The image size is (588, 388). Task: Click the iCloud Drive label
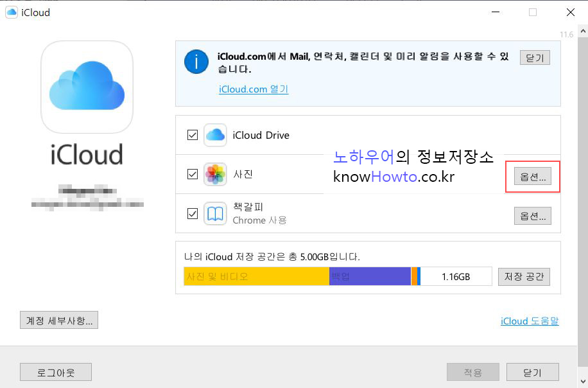pyautogui.click(x=261, y=135)
